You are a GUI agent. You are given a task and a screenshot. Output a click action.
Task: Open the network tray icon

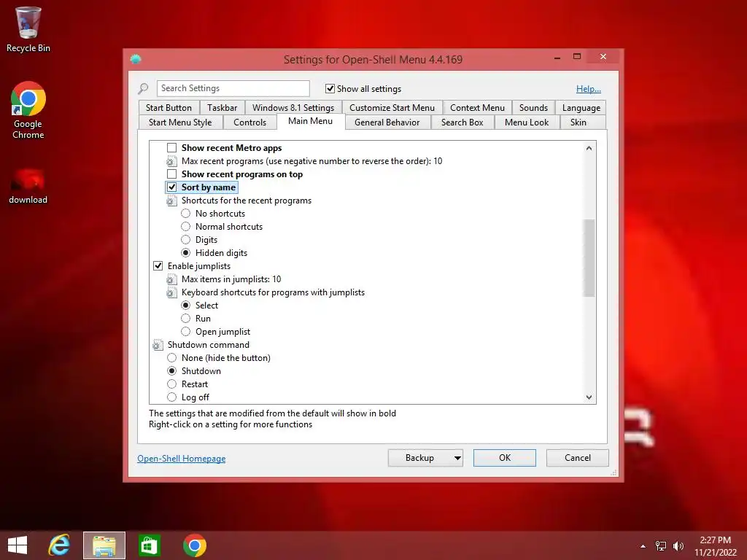click(x=661, y=546)
